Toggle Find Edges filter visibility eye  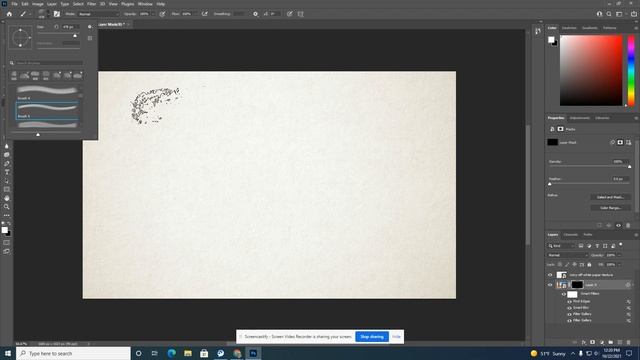pos(569,302)
